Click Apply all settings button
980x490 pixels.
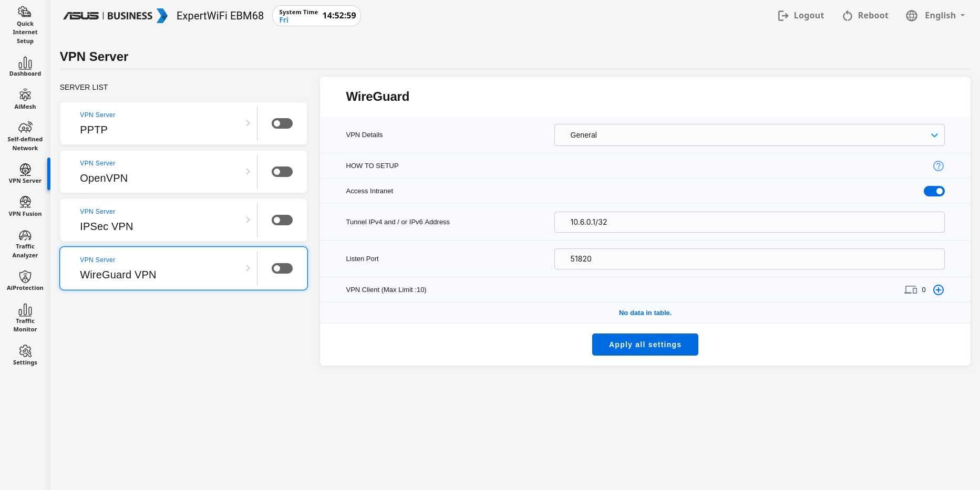[645, 345]
